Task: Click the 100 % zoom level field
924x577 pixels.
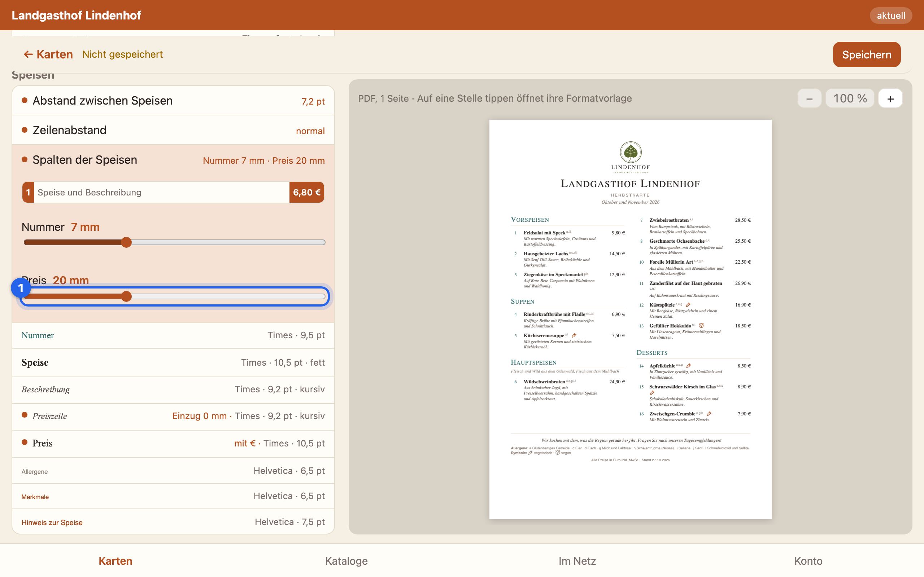Action: click(850, 98)
